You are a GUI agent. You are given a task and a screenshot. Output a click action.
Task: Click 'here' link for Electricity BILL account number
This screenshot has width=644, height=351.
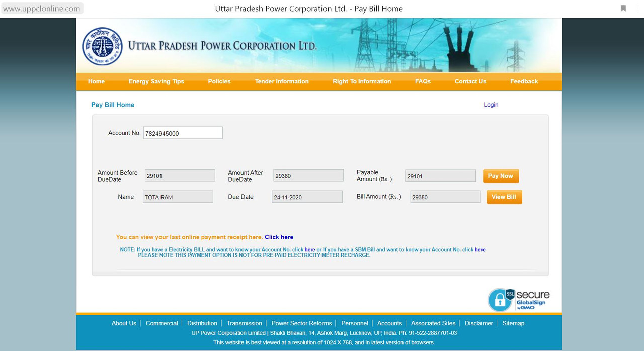[x=310, y=250]
